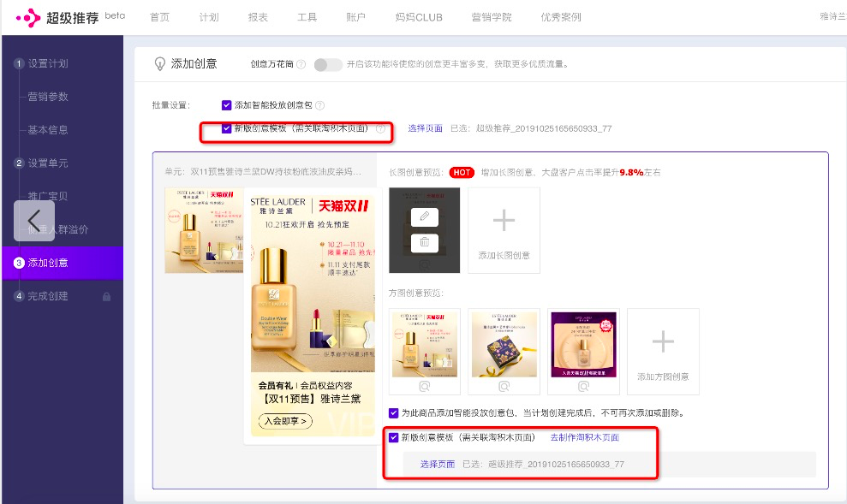
Task: Click 去制作淘积木页面 link
Action: [584, 437]
